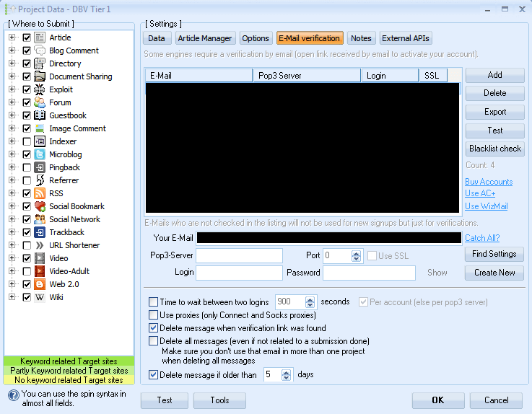Screen dimensions: 532x414
Task: Click the Forum engine icon
Action: click(40, 102)
